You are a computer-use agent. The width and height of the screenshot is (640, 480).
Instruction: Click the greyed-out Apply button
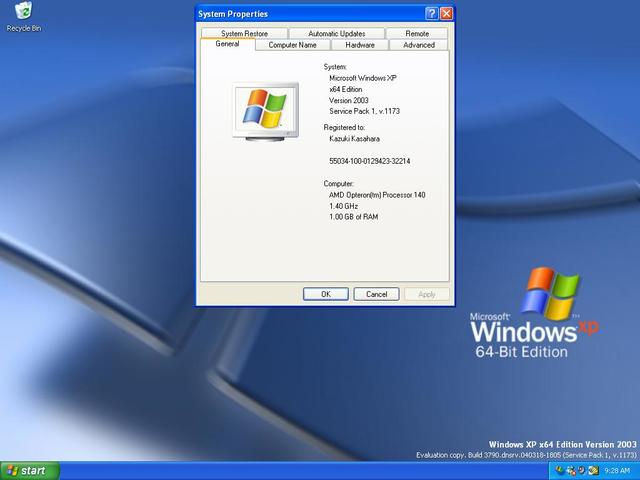[427, 294]
